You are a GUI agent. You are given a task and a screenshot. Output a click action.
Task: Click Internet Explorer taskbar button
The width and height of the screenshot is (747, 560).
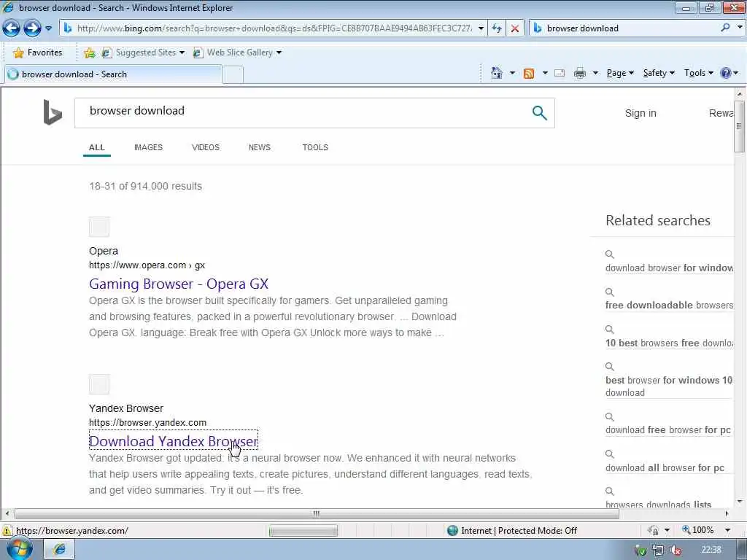pos(60,550)
